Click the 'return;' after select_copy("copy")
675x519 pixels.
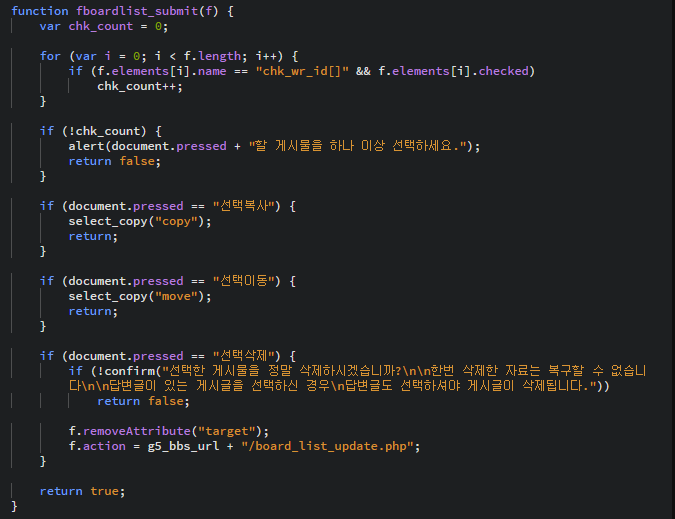93,236
